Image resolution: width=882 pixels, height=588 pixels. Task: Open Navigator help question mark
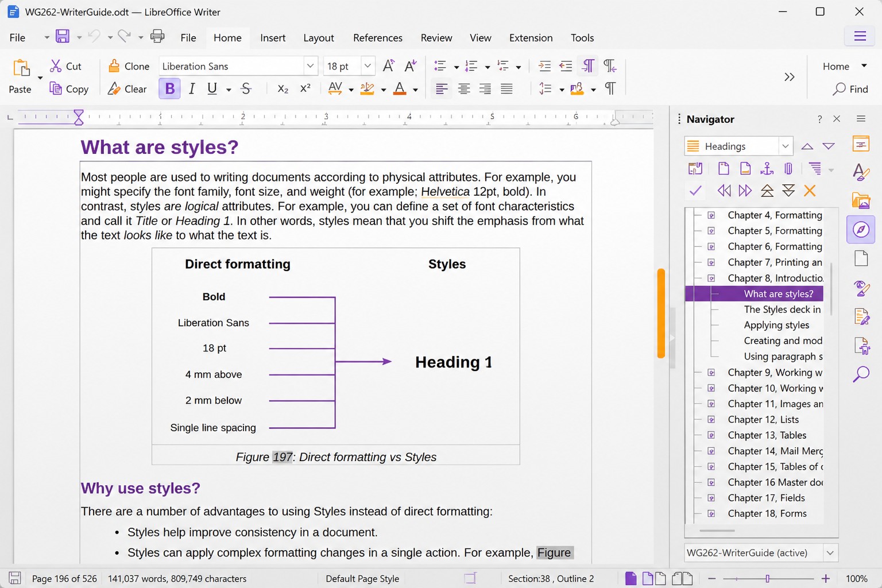[x=819, y=119]
